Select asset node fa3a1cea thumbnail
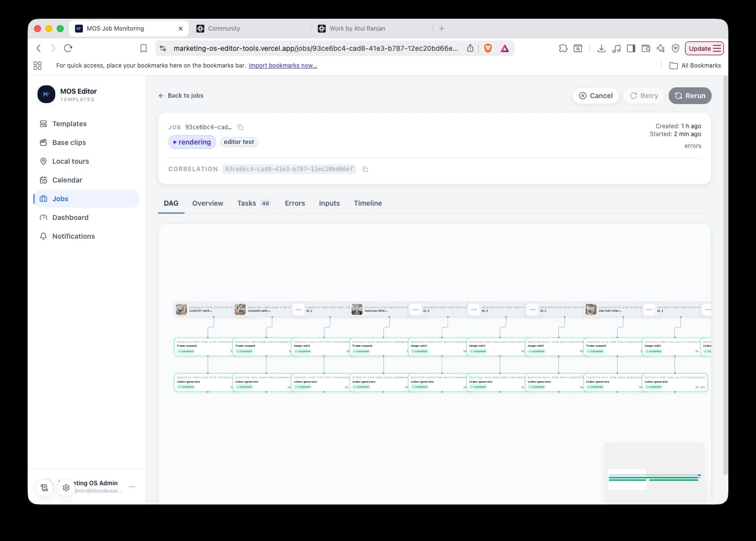 coord(357,309)
